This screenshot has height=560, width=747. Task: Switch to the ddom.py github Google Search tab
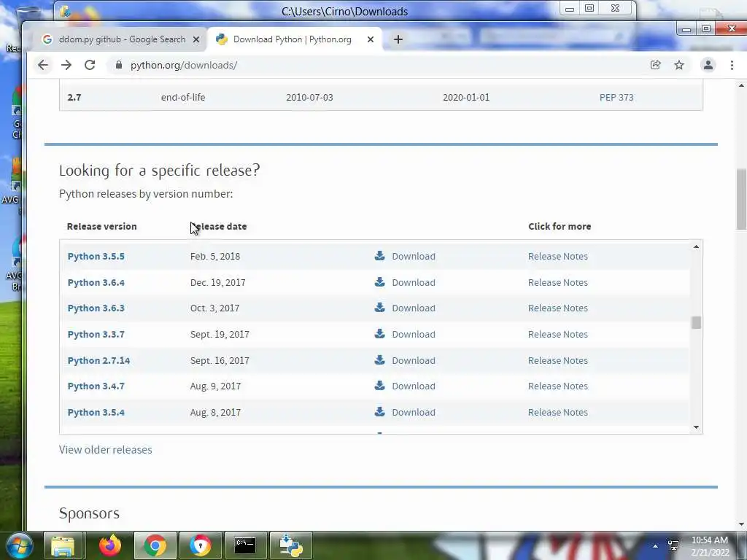pyautogui.click(x=122, y=39)
